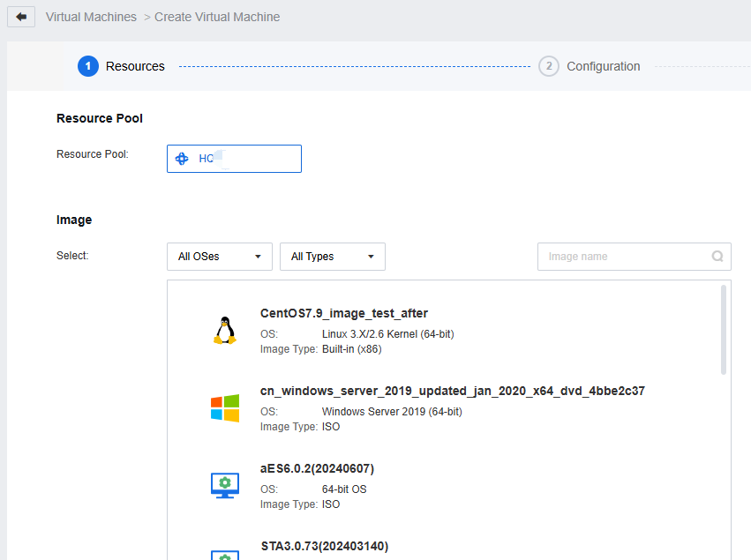Click the ISO type of windows server image
The width and height of the screenshot is (751, 560).
click(331, 427)
